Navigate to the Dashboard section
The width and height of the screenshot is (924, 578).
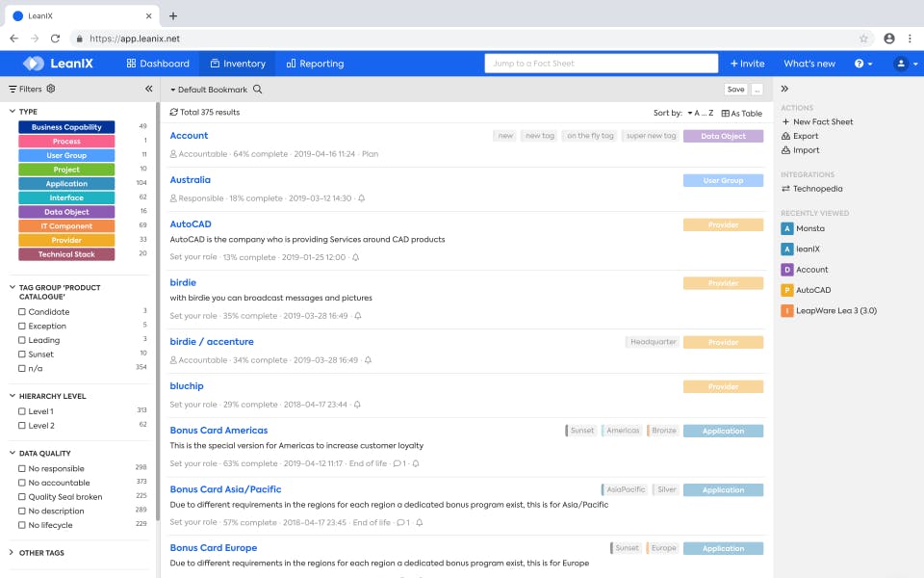pos(157,64)
